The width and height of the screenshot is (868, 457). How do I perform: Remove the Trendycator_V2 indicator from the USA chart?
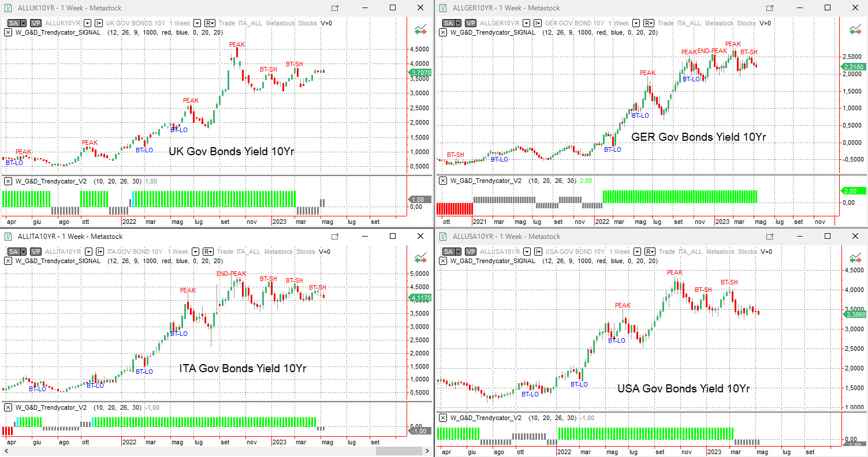pyautogui.click(x=442, y=418)
